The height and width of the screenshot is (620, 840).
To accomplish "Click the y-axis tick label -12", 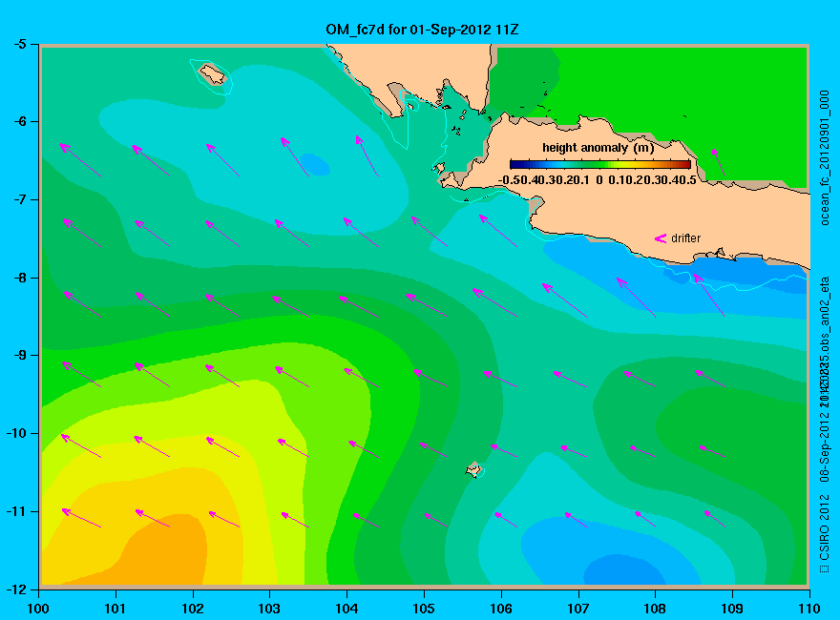I will (x=16, y=589).
